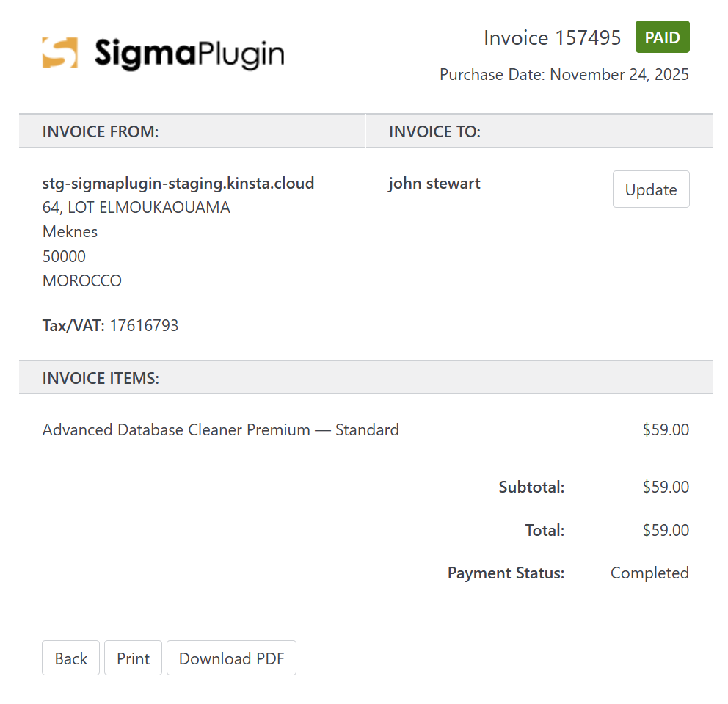The height and width of the screenshot is (704, 728).
Task: Click the Tax/VAT number 17616793
Action: (x=144, y=325)
